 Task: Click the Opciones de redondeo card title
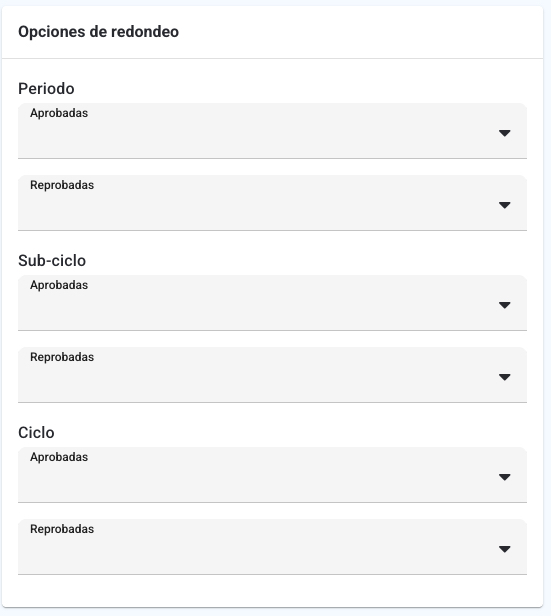pyautogui.click(x=99, y=32)
